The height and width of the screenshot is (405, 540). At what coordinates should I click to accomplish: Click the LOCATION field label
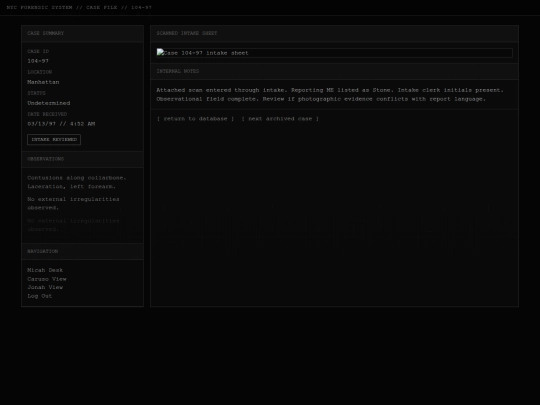coord(40,72)
